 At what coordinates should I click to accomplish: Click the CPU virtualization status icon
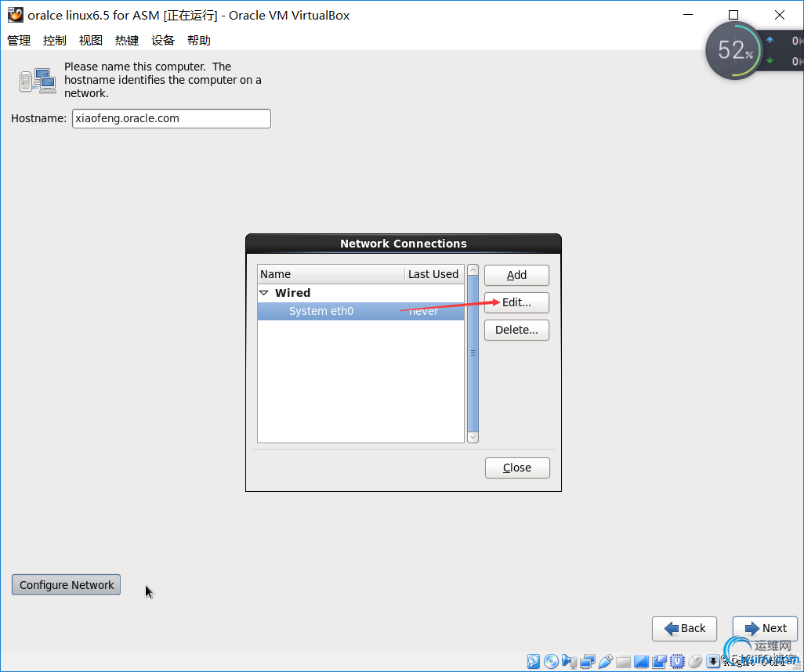point(677,661)
